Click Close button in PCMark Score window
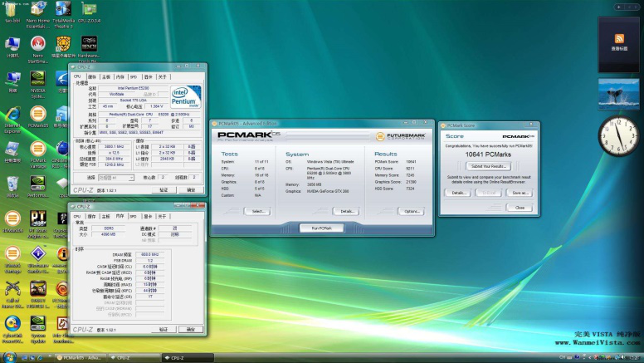Image resolution: width=644 pixels, height=363 pixels. pos(520,208)
